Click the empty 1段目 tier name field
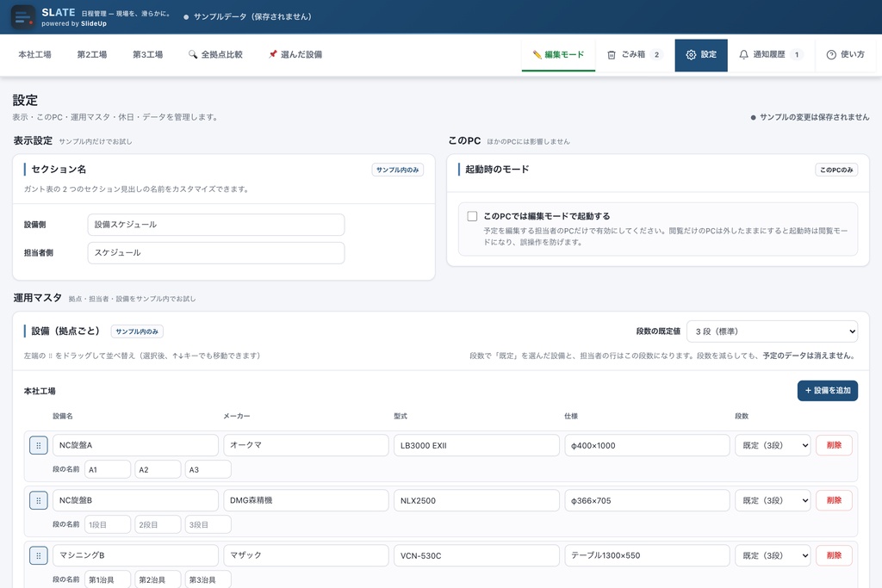The height and width of the screenshot is (588, 882). (108, 524)
